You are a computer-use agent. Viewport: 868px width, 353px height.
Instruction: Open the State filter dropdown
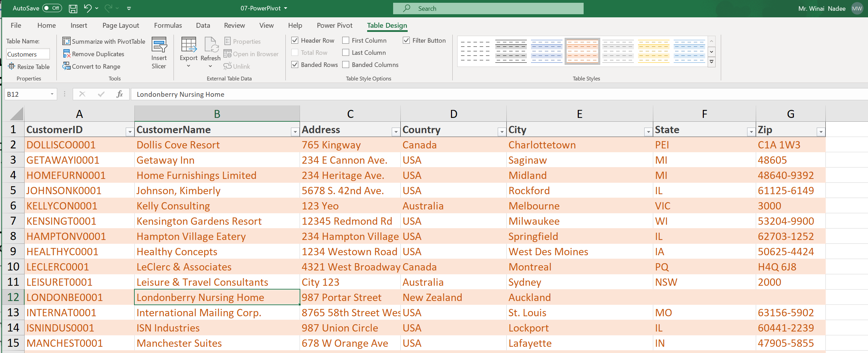[x=751, y=132]
